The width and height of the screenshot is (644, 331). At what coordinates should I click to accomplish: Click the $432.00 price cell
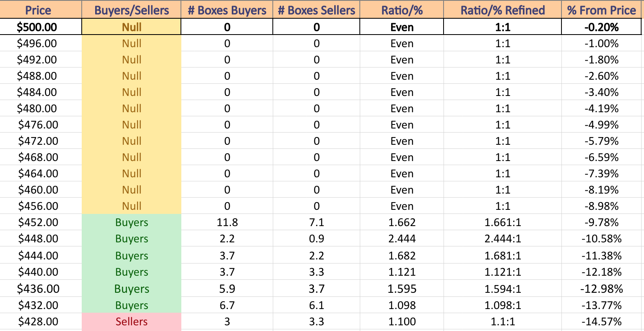[41, 305]
